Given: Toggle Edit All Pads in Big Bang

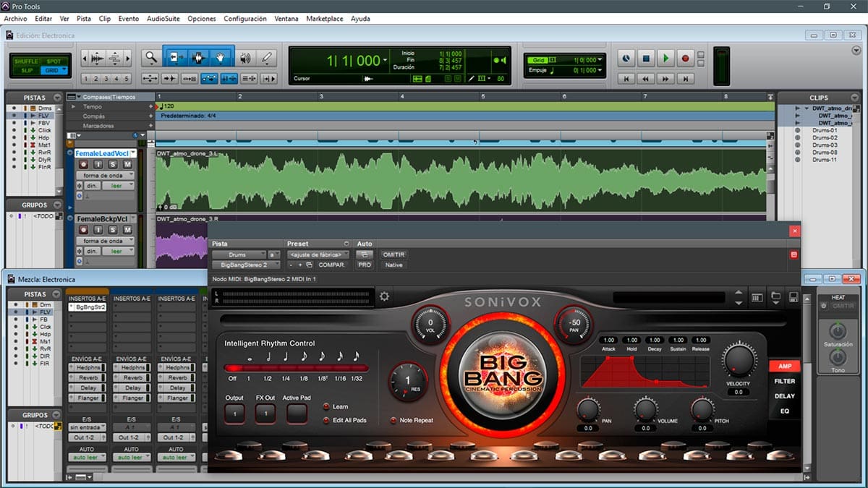Looking at the screenshot, I should (326, 420).
